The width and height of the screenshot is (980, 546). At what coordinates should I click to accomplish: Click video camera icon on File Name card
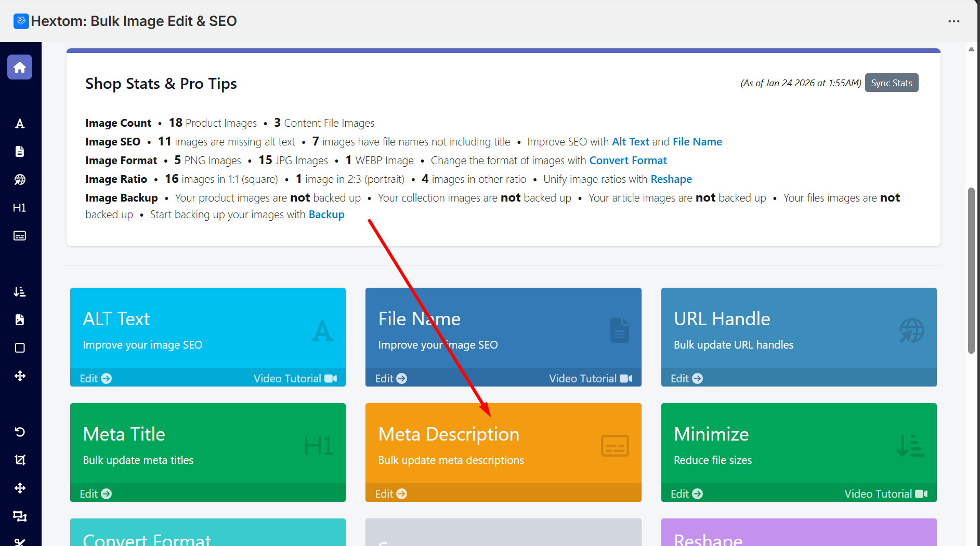click(x=626, y=379)
